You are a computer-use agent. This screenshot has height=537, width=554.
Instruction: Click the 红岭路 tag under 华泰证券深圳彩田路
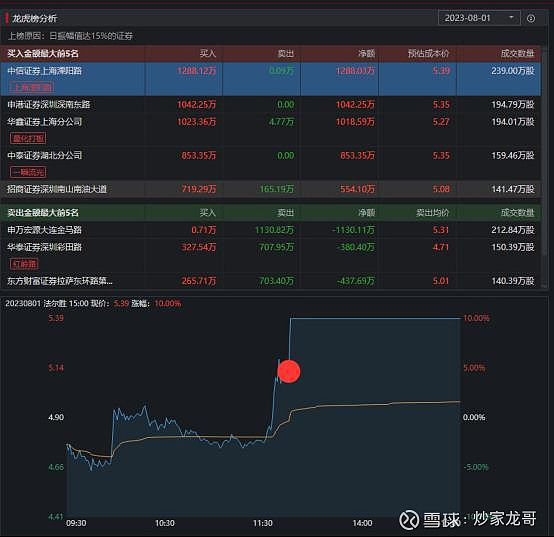(24, 264)
